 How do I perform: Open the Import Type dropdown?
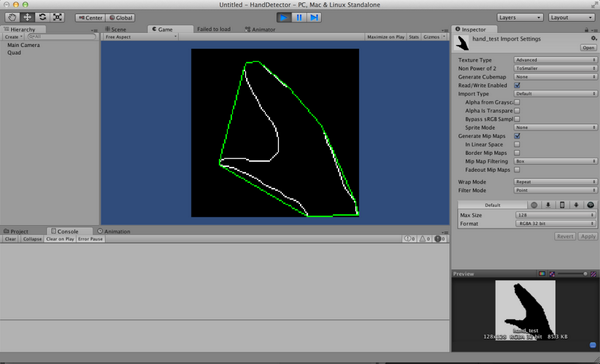coord(555,93)
